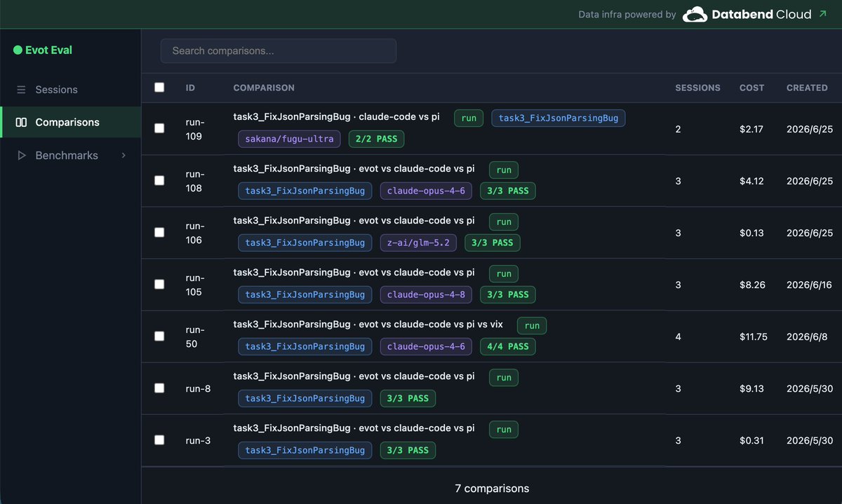Image resolution: width=842 pixels, height=504 pixels.
Task: Click the Comparisons columns icon in sidebar
Action: 21,123
